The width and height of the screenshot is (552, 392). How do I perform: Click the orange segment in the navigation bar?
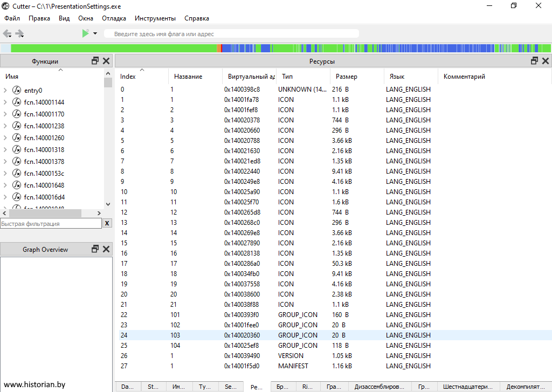point(219,49)
